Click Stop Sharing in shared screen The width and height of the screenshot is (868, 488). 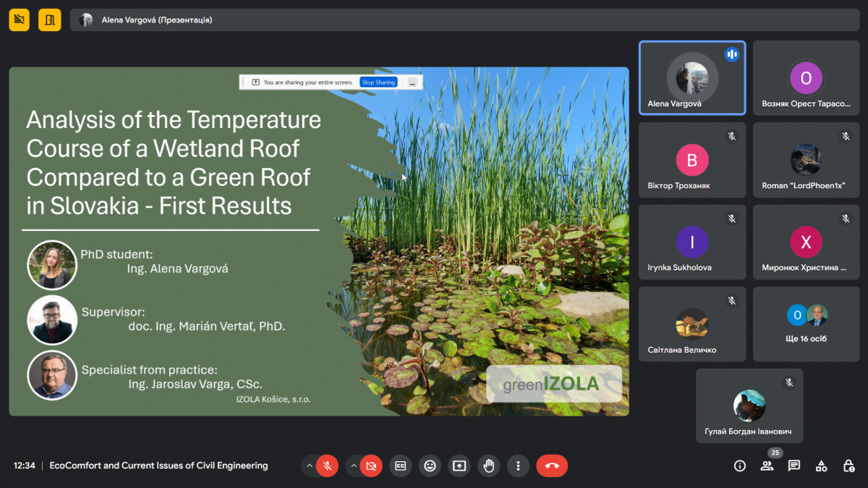pos(378,83)
